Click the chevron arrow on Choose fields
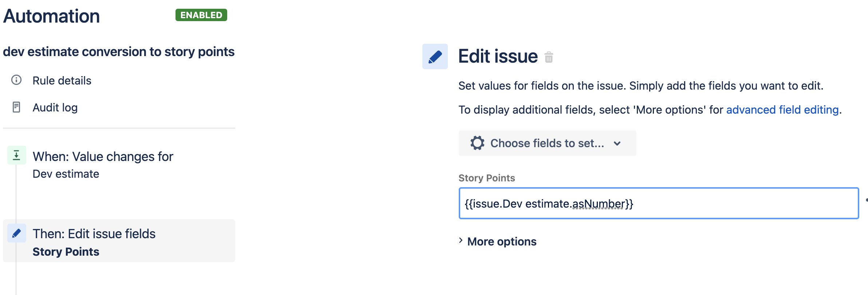The width and height of the screenshot is (868, 295). coord(617,143)
